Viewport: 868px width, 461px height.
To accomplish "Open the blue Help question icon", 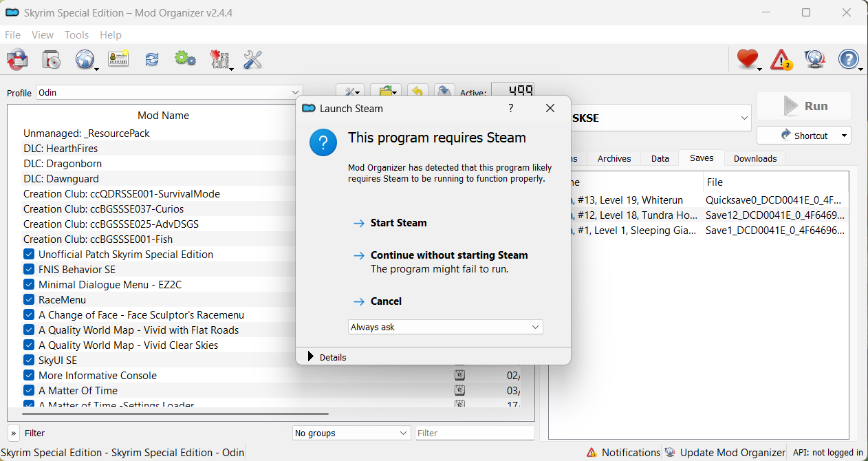I will click(849, 60).
